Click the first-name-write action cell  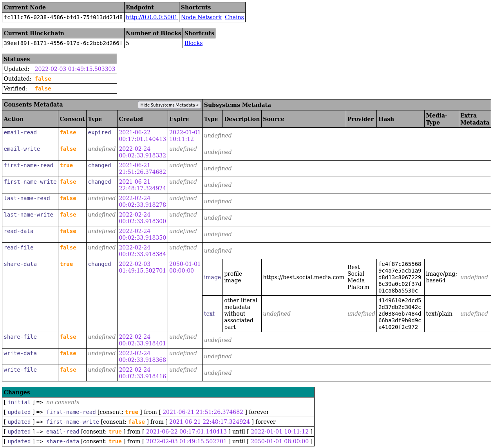coord(30,185)
